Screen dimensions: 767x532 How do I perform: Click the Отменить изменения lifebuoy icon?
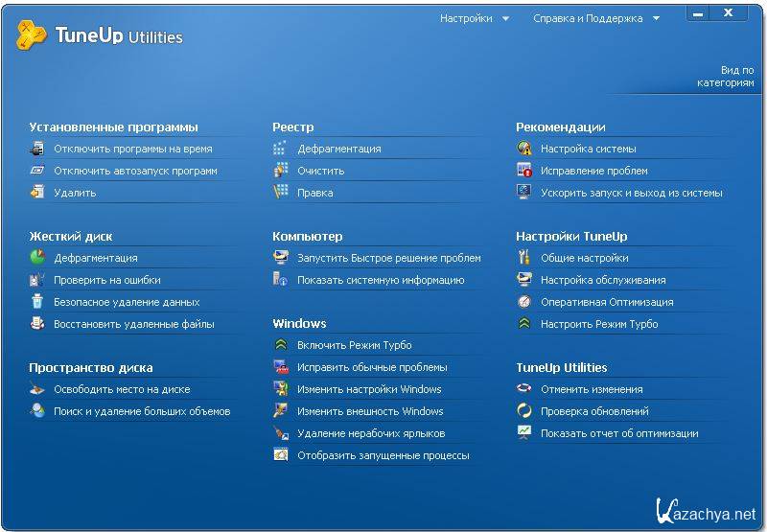(524, 389)
